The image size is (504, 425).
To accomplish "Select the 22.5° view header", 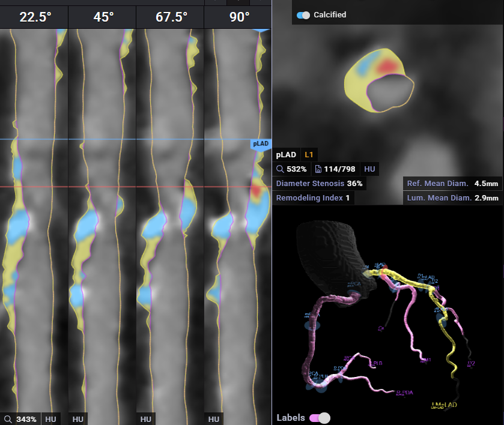I will pos(35,17).
